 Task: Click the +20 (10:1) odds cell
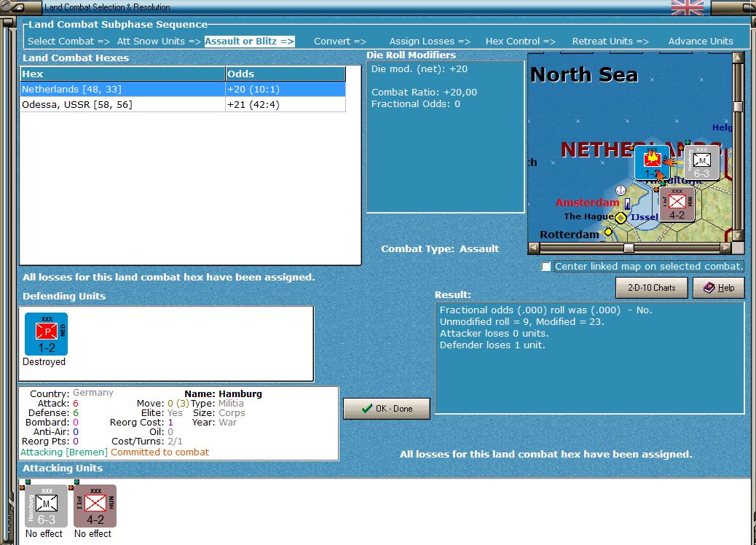coord(286,89)
